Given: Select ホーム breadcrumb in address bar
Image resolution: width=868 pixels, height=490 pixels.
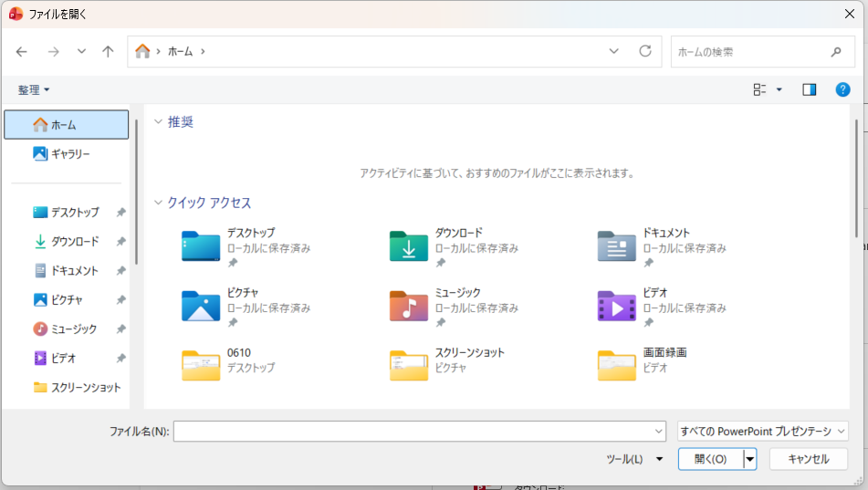Looking at the screenshot, I should click(181, 51).
